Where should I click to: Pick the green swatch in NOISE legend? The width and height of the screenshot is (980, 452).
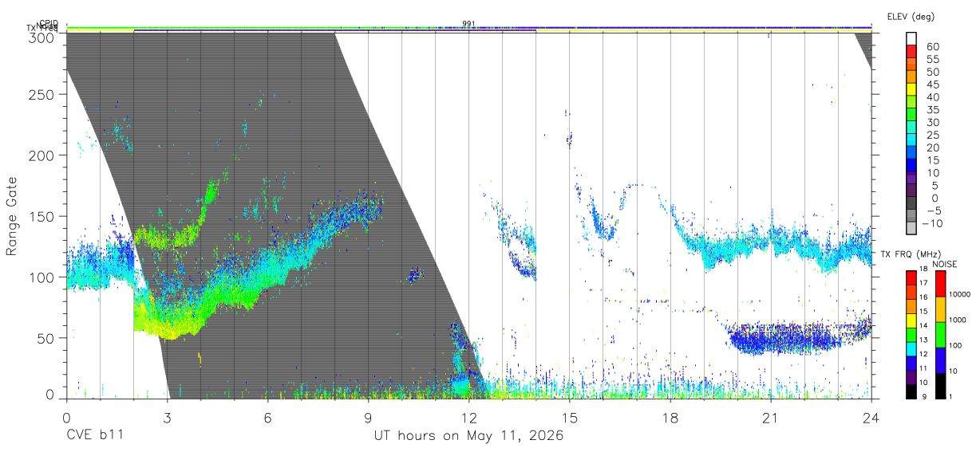click(940, 333)
